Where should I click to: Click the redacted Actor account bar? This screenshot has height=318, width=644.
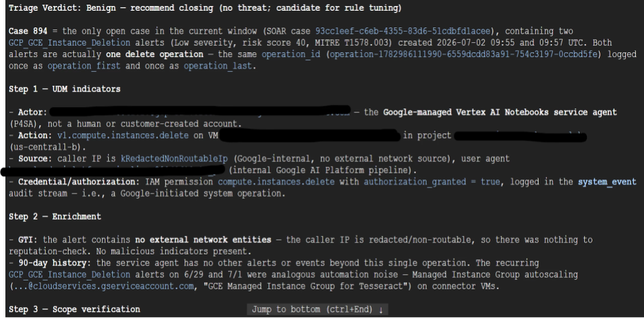(200, 111)
